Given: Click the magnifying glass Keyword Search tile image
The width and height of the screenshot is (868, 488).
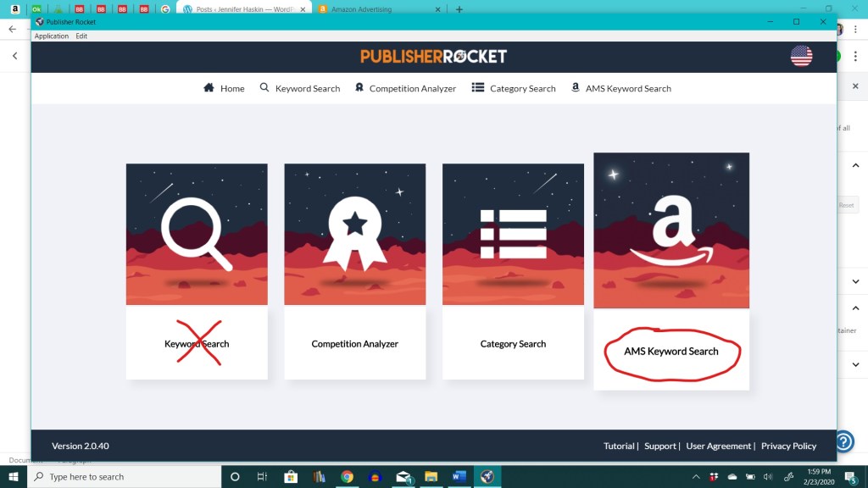Looking at the screenshot, I should coord(197,234).
